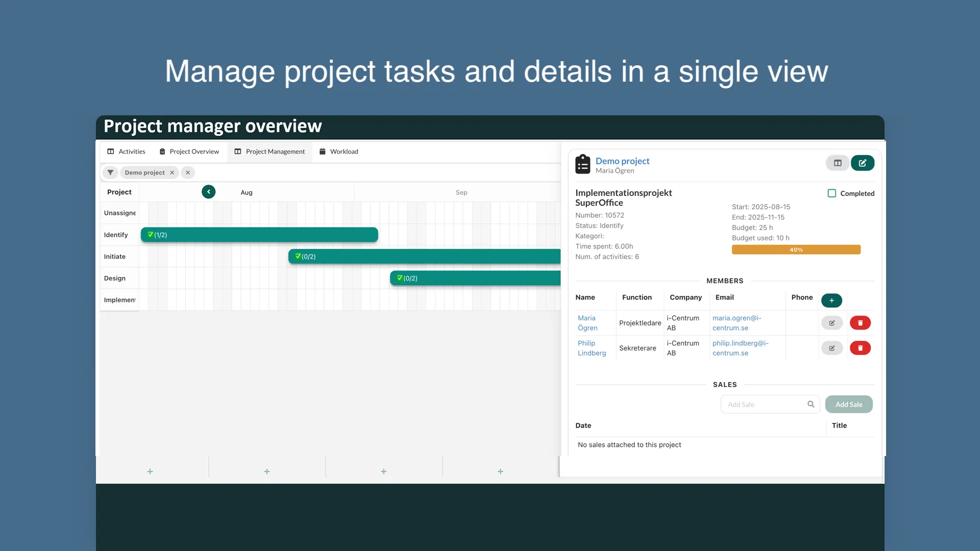Viewport: 980px width, 551px height.
Task: Toggle the Completed checkbox
Action: click(832, 193)
